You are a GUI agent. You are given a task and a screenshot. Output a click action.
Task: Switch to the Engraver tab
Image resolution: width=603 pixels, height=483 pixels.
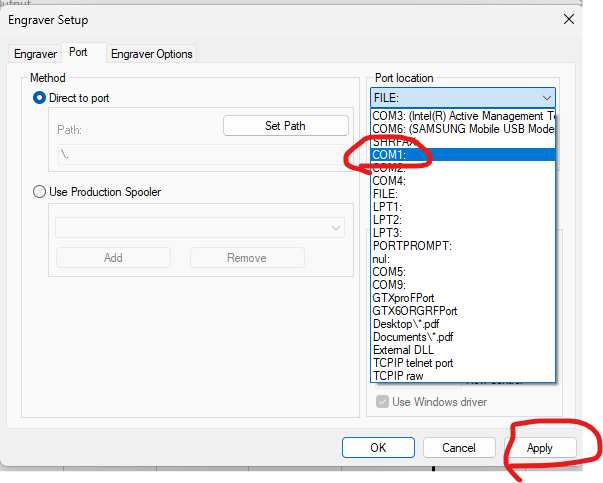point(35,54)
